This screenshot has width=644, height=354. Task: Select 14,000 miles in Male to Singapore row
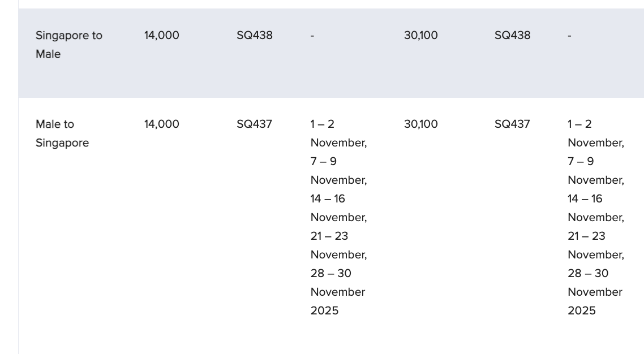[x=161, y=124]
